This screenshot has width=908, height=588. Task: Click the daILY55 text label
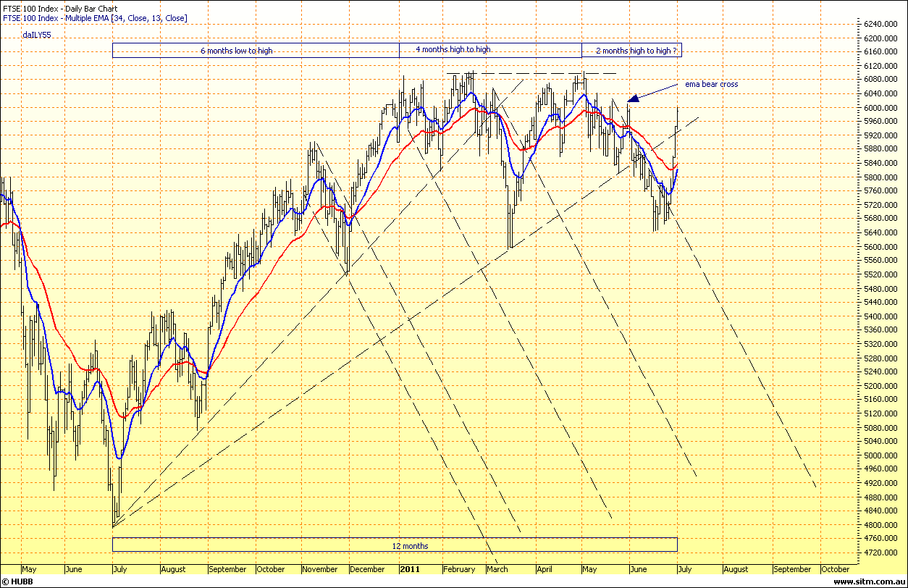click(37, 33)
